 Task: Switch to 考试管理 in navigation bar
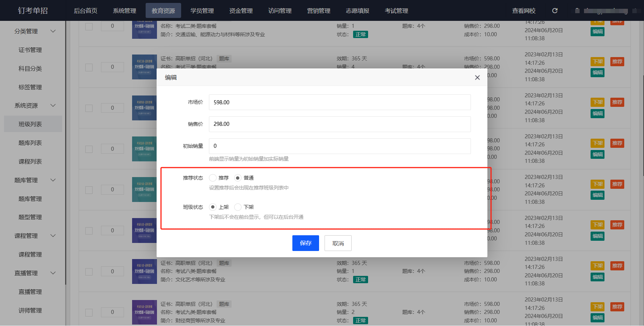(396, 11)
